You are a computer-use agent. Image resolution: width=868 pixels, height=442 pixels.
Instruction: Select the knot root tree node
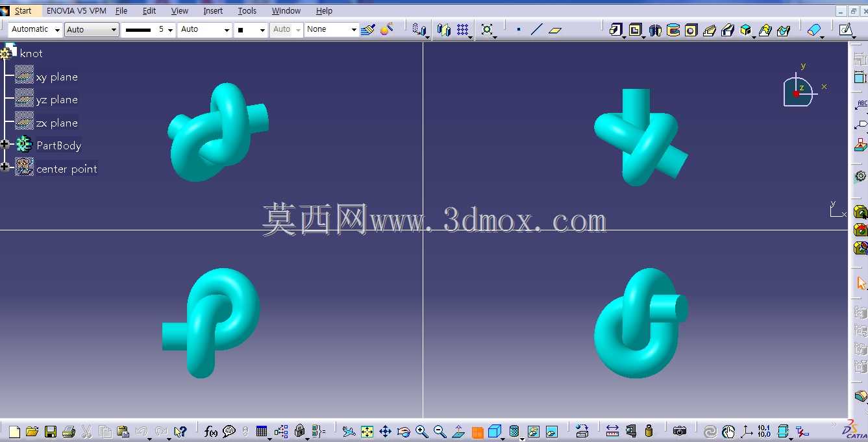pyautogui.click(x=31, y=53)
